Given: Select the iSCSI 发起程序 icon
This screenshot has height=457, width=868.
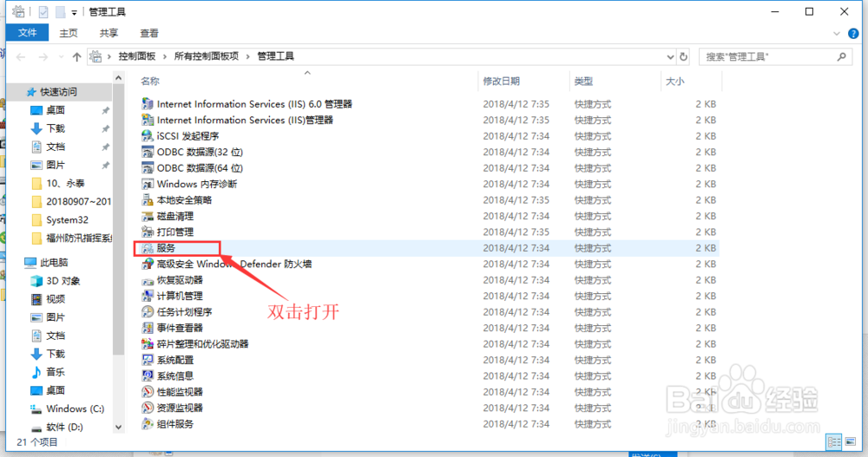Looking at the screenshot, I should pyautogui.click(x=148, y=136).
